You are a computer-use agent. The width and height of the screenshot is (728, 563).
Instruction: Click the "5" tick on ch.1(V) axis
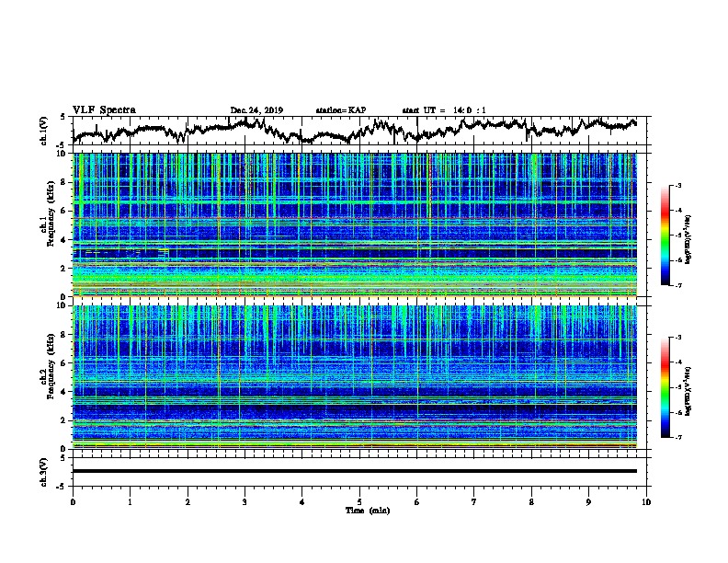pyautogui.click(x=63, y=117)
